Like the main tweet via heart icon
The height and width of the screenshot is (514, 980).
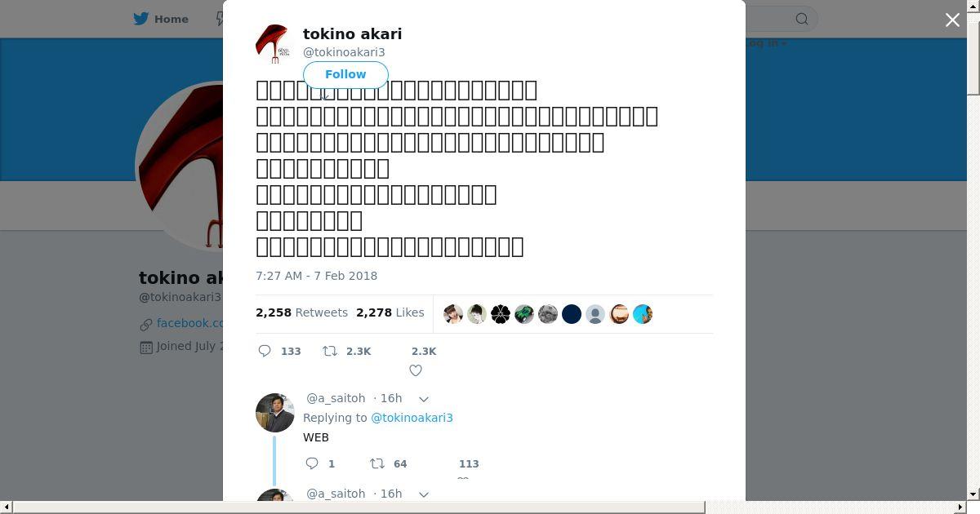click(x=416, y=370)
